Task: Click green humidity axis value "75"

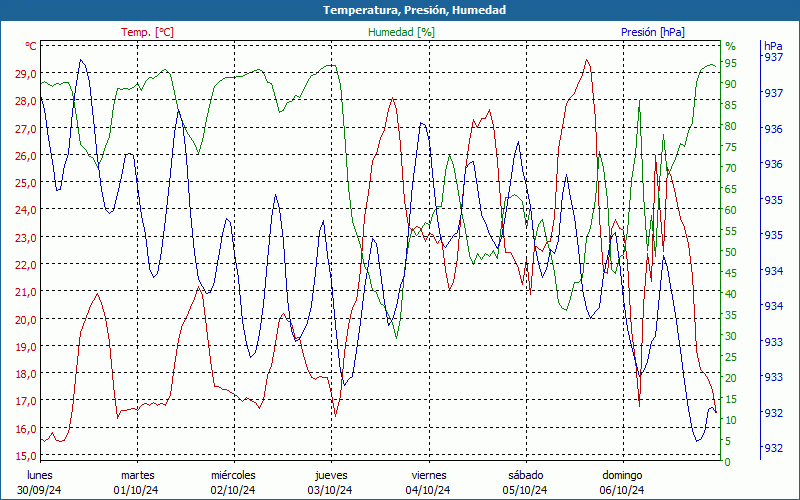Action: click(731, 147)
